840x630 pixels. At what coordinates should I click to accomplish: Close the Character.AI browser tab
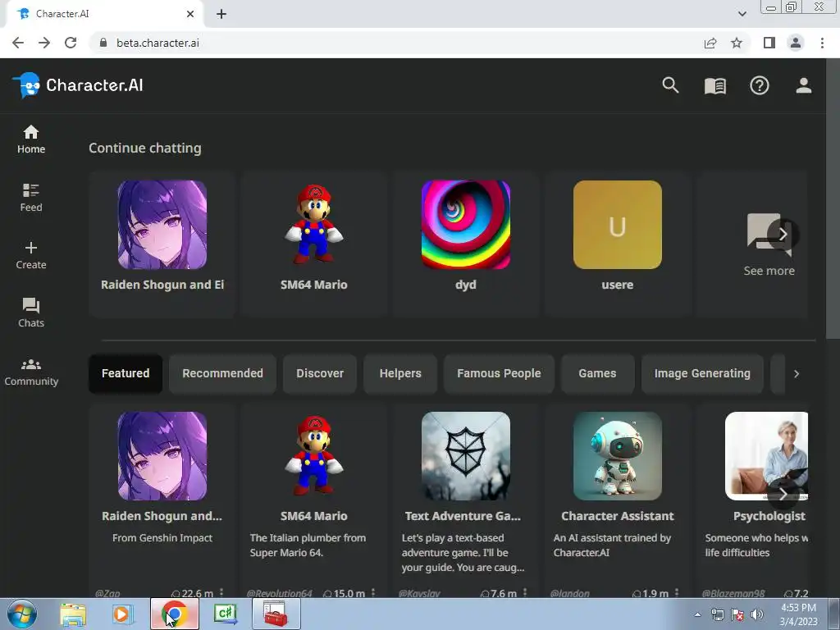(x=190, y=15)
